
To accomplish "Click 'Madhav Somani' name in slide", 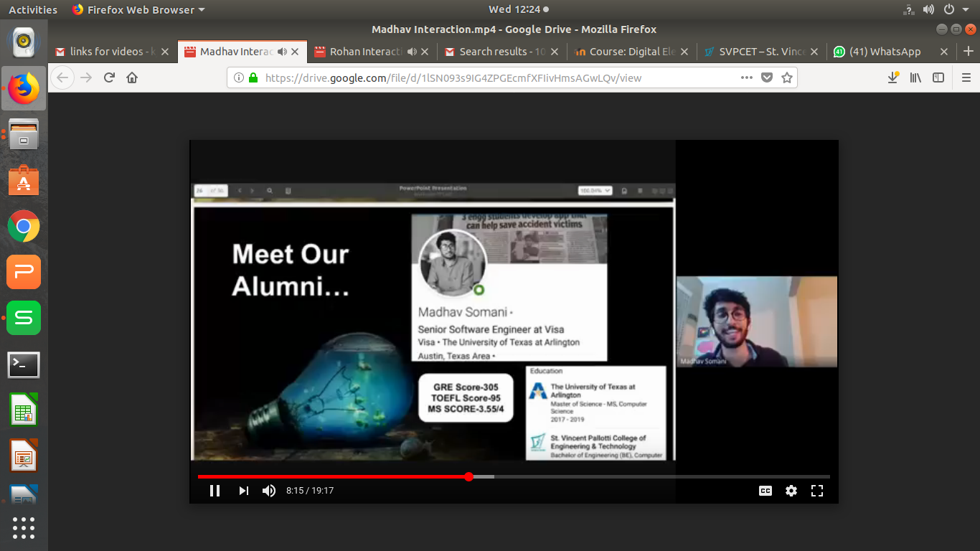I will (463, 312).
